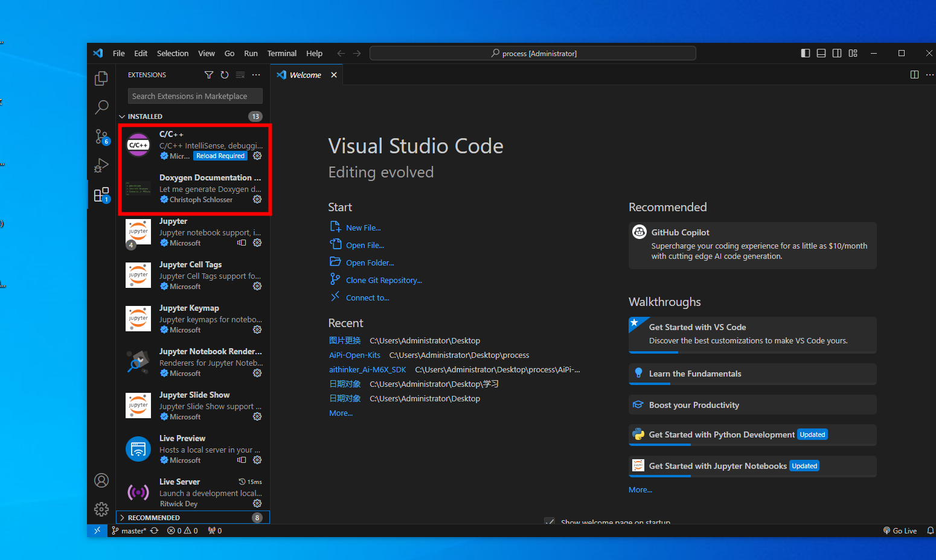Open Boost your Productivity walkthrough
Image resolution: width=936 pixels, height=560 pixels.
point(752,405)
